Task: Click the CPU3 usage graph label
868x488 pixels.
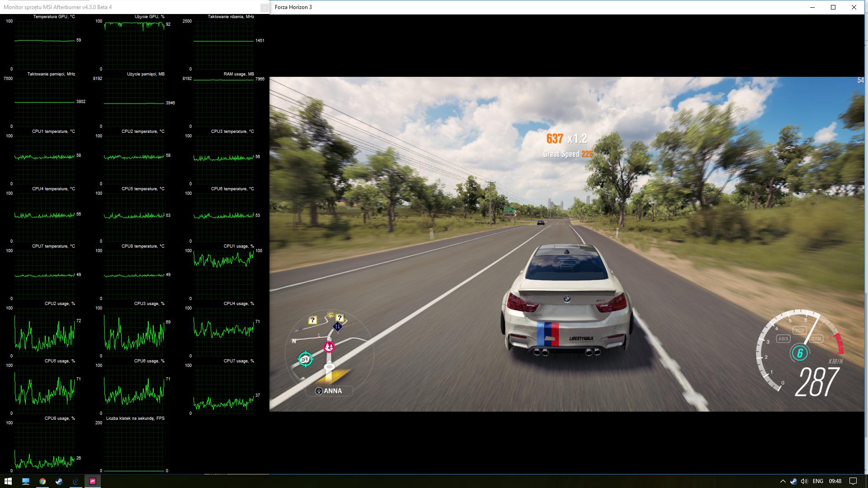Action: pyautogui.click(x=149, y=304)
